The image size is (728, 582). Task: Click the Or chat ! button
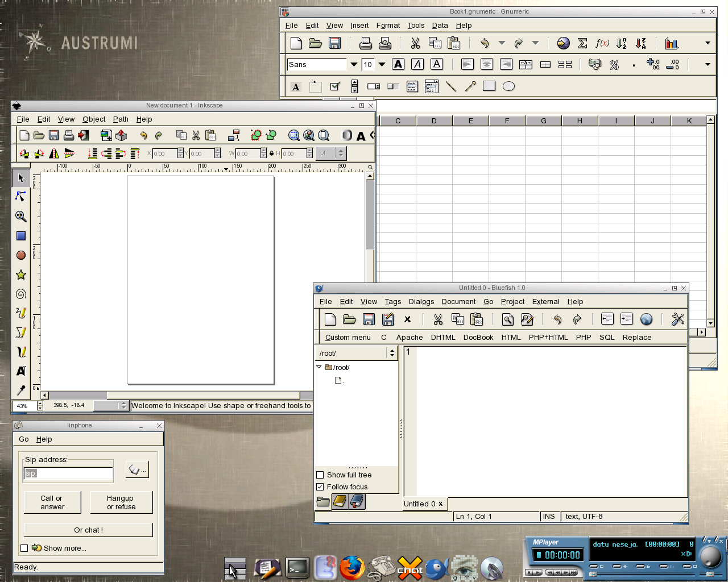88,530
